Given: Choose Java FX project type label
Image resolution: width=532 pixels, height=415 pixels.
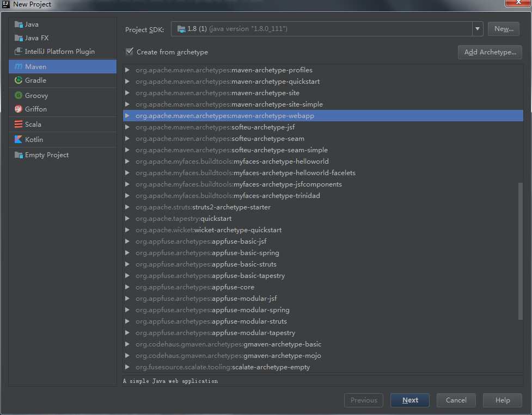Looking at the screenshot, I should click(36, 38).
